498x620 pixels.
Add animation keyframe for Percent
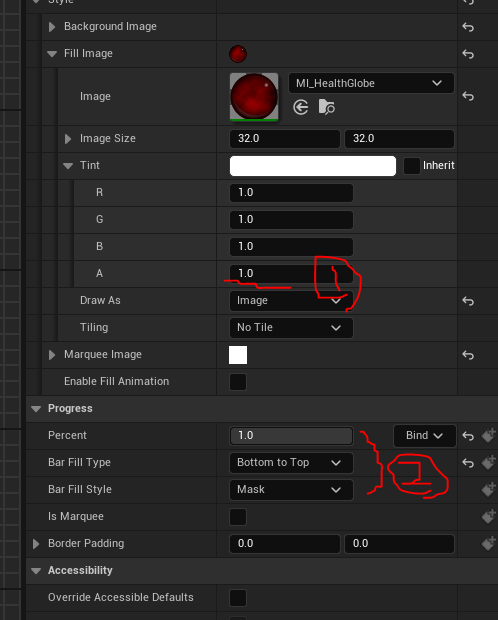tap(489, 435)
